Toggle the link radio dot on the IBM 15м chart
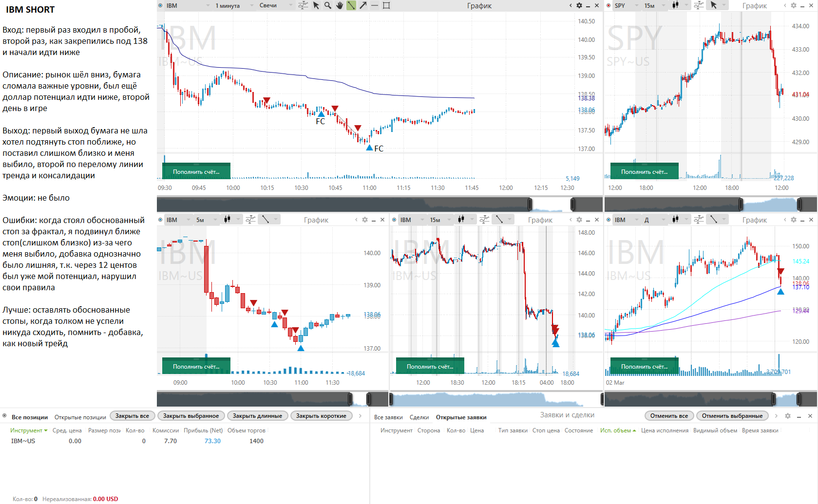This screenshot has width=818, height=504. (394, 220)
